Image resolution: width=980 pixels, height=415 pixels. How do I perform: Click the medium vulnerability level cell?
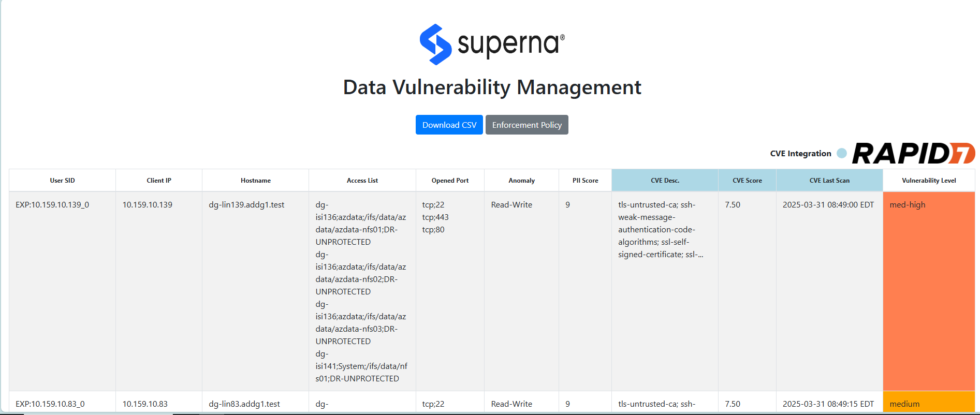tap(929, 402)
